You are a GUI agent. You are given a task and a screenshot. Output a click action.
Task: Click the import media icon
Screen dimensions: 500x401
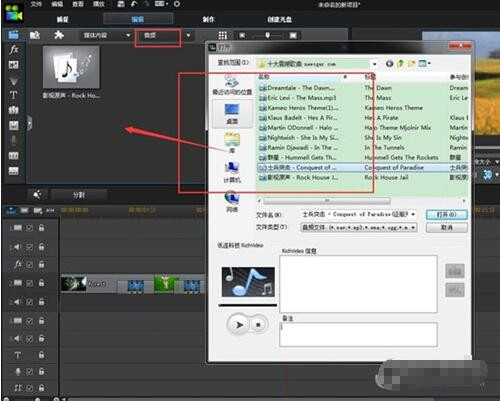(x=35, y=35)
